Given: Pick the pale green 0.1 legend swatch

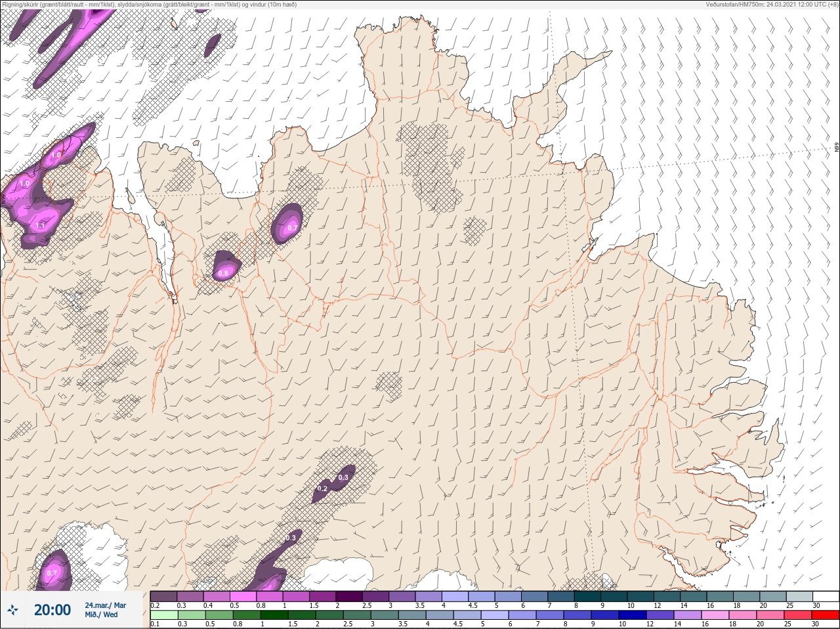Looking at the screenshot, I should point(164,615).
